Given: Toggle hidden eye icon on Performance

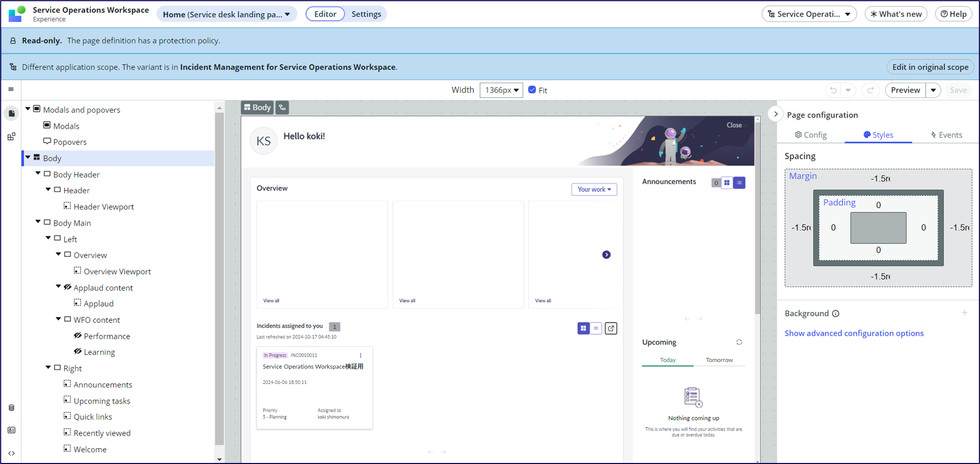Looking at the screenshot, I should point(77,336).
